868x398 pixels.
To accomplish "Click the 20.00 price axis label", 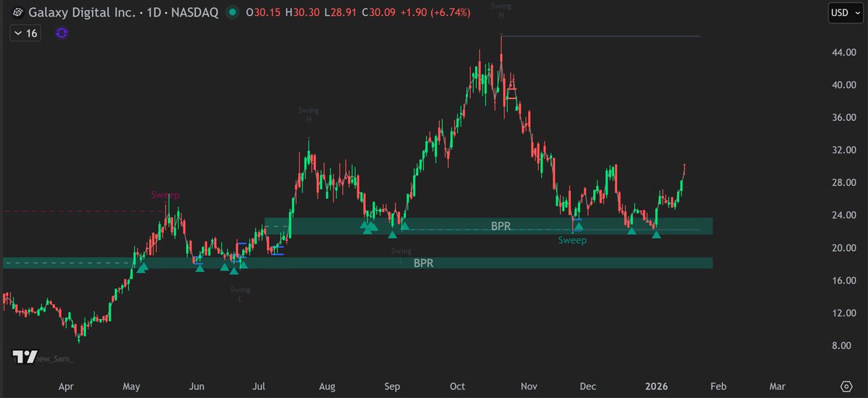I will [843, 247].
